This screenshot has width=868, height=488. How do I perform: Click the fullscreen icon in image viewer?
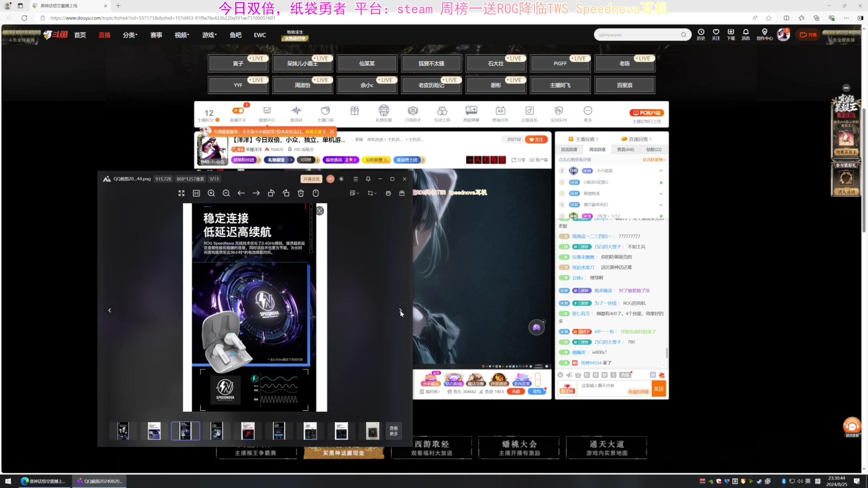click(181, 193)
